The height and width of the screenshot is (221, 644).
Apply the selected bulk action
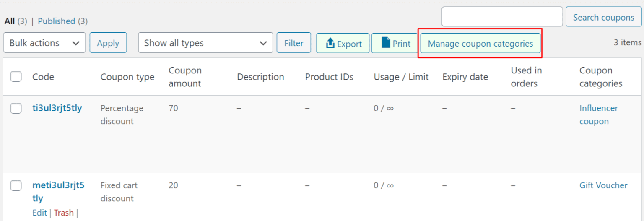pyautogui.click(x=108, y=43)
